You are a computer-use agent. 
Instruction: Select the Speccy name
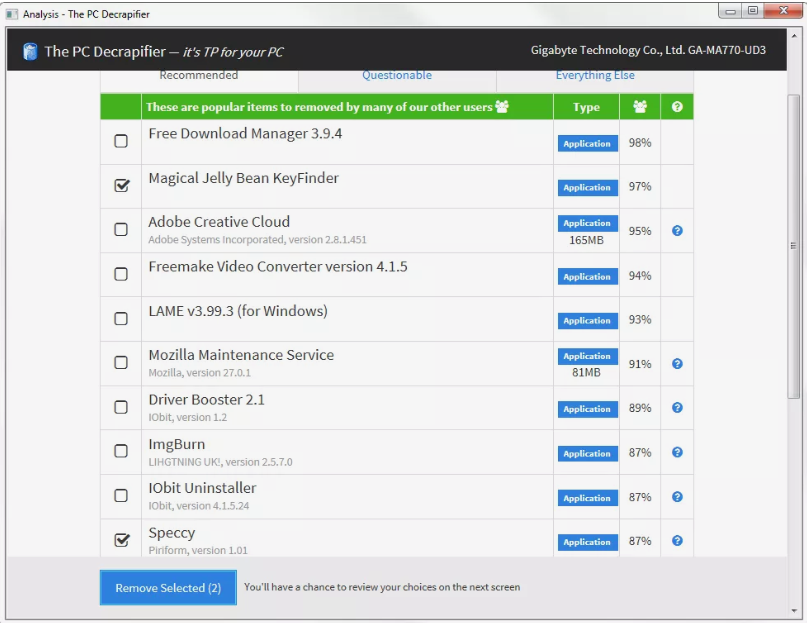[172, 533]
